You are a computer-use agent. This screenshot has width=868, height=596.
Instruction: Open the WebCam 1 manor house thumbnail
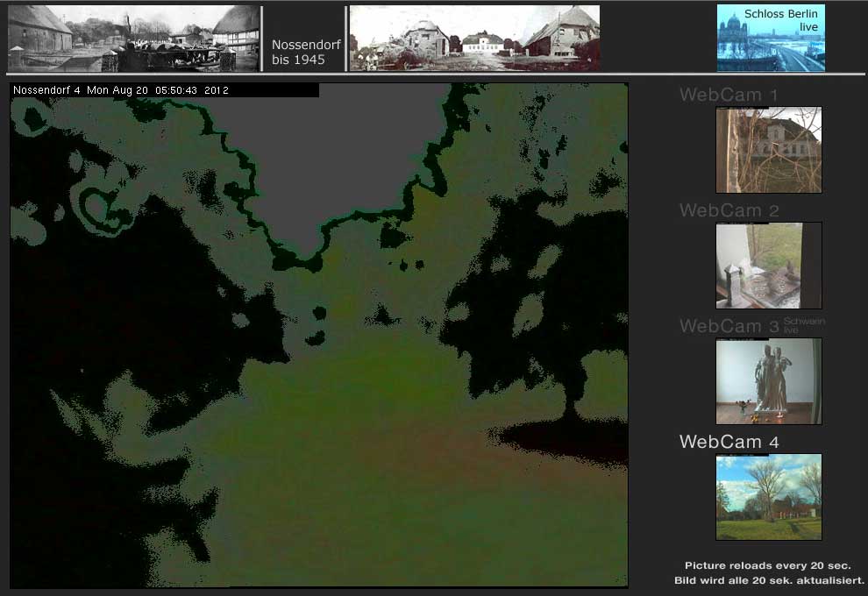[x=768, y=150]
